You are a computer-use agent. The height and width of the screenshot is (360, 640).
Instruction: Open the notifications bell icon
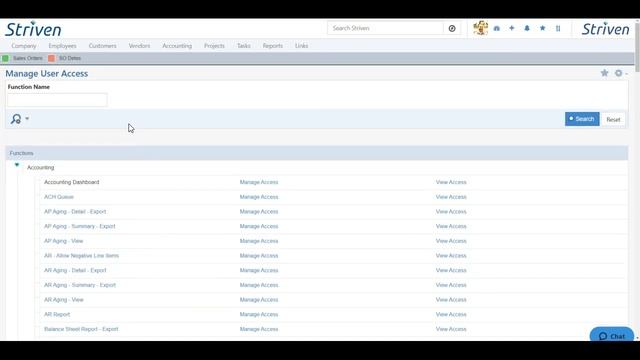[527, 28]
